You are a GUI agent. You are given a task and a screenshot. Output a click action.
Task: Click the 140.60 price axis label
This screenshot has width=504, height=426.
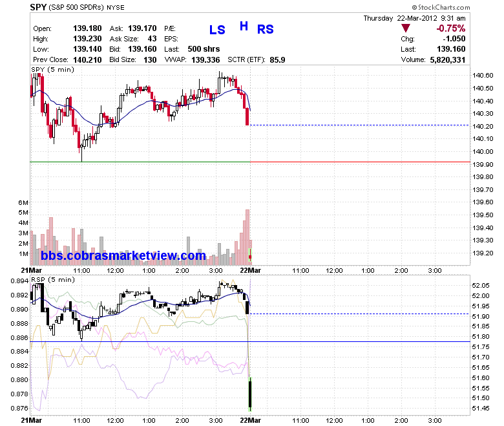pyautogui.click(x=483, y=76)
